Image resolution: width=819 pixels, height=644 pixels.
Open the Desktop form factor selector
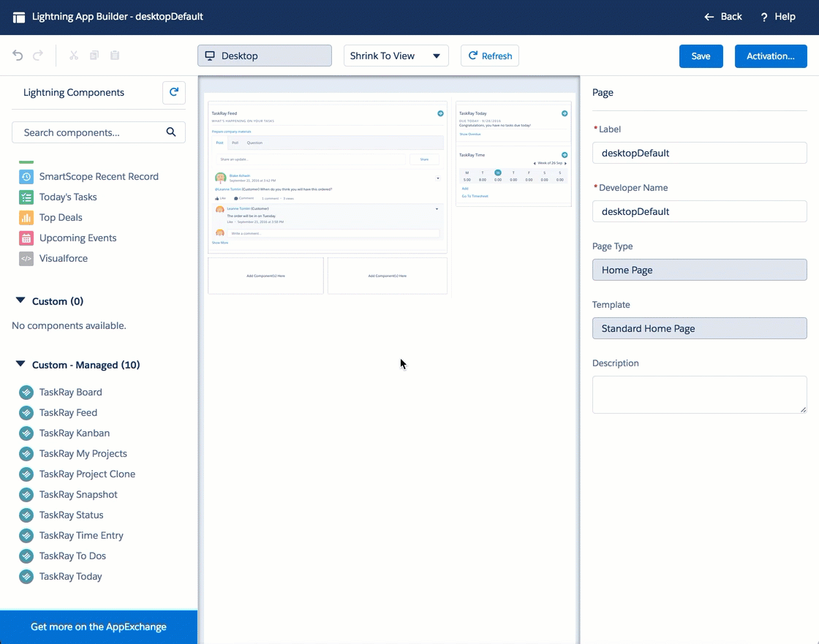point(264,56)
